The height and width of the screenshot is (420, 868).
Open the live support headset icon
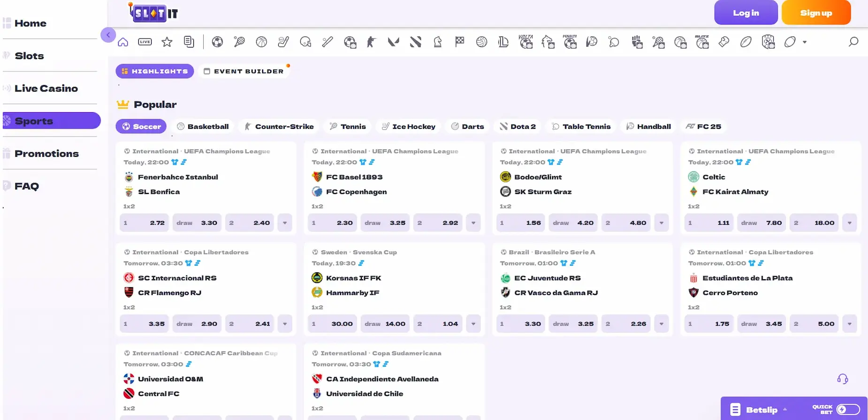click(x=842, y=379)
